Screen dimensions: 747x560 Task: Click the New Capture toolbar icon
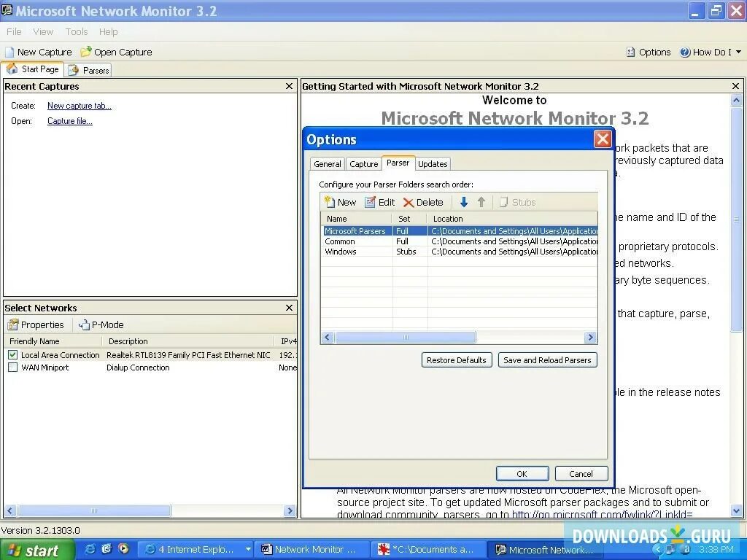tap(9, 52)
